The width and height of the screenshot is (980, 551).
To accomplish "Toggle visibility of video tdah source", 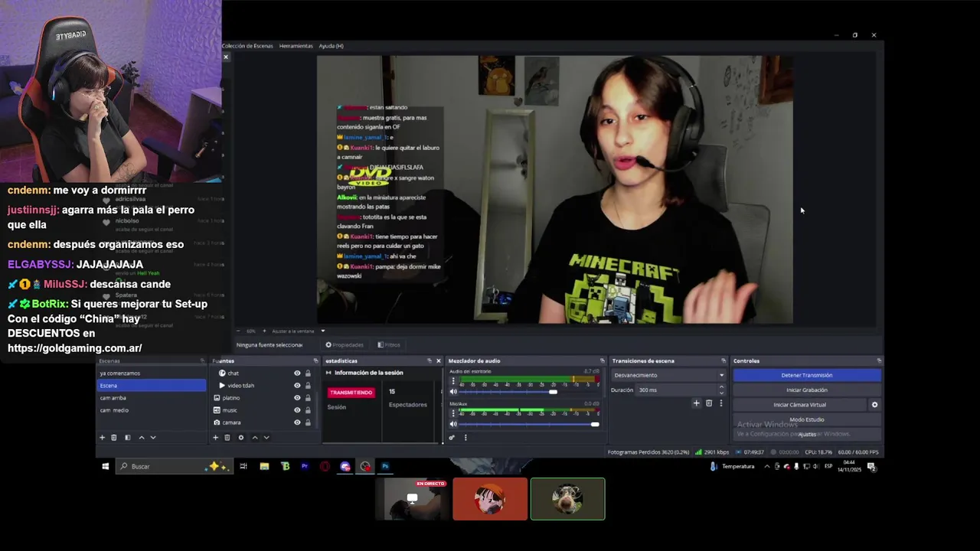I will [297, 386].
